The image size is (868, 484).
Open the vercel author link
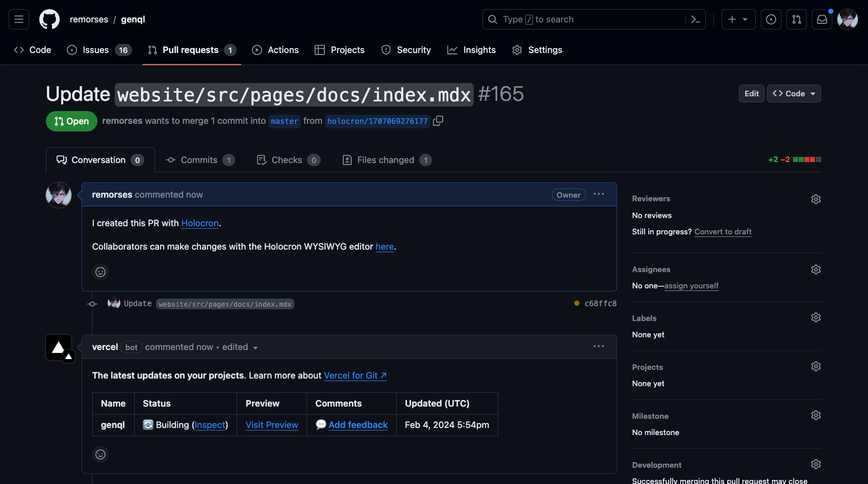105,347
